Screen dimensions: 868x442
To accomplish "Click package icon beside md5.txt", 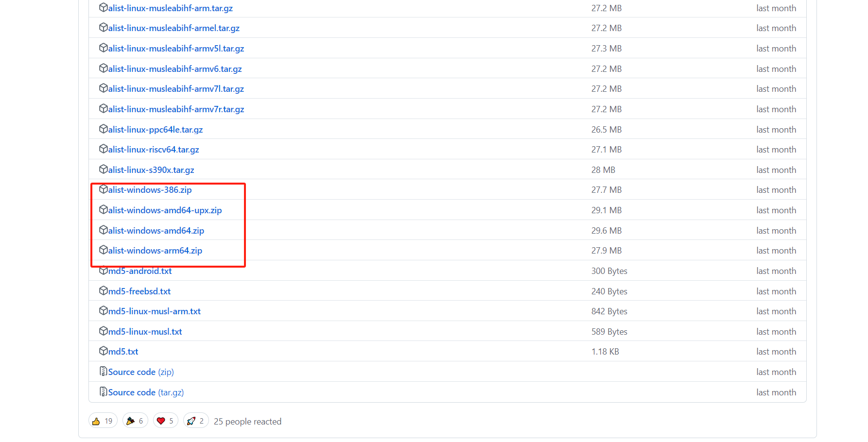I will [x=103, y=351].
